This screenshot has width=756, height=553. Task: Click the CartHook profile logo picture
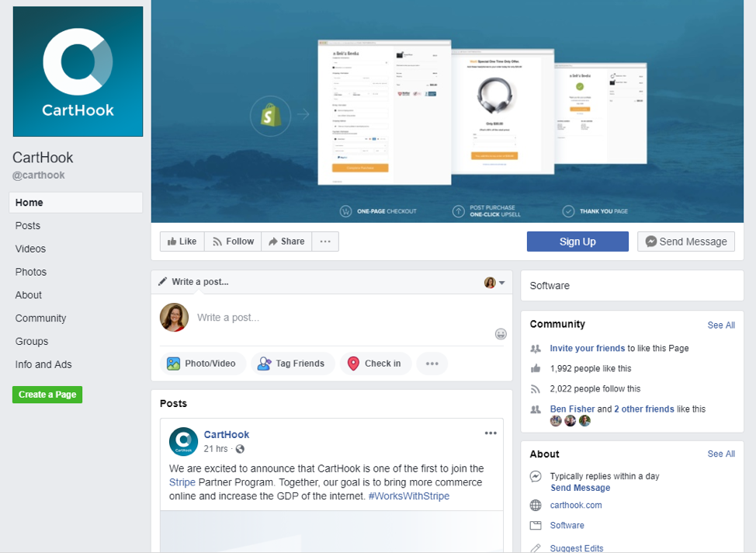[78, 71]
